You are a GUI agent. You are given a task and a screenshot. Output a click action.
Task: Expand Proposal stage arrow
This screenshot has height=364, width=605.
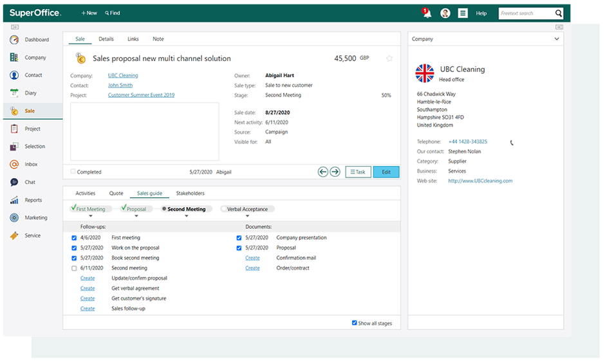pyautogui.click(x=136, y=216)
